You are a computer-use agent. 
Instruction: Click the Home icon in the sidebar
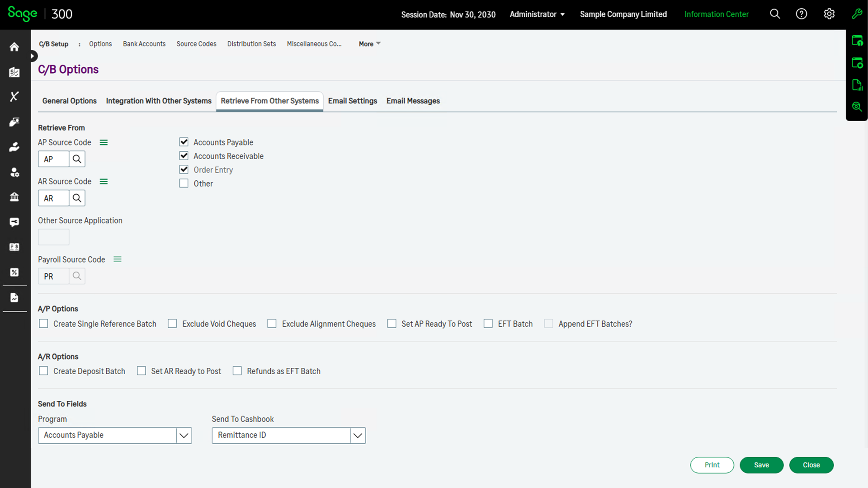point(14,47)
